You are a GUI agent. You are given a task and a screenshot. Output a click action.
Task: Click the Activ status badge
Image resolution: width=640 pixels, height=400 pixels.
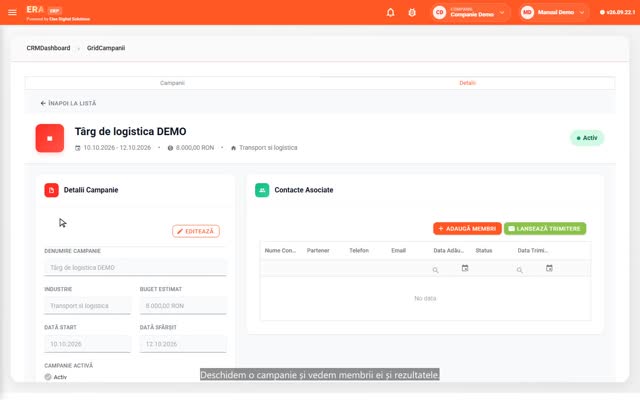587,138
